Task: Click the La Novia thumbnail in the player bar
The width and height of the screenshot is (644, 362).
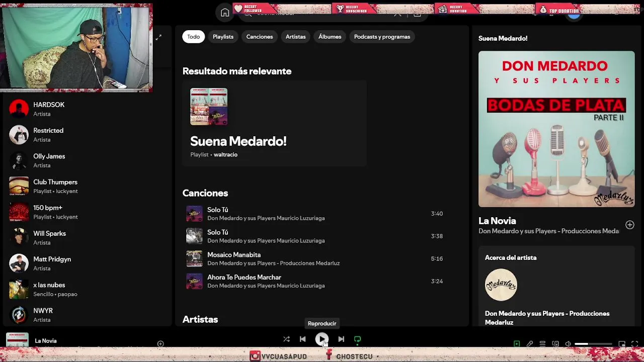Action: pyautogui.click(x=17, y=340)
